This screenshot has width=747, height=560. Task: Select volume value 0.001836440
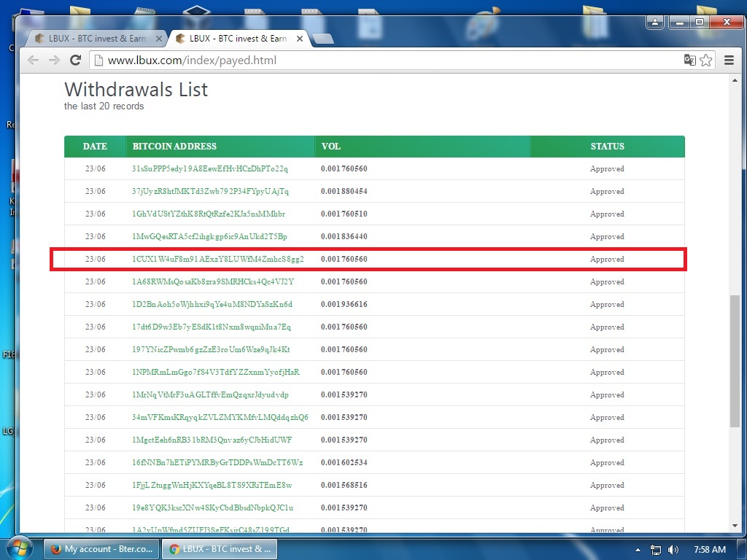[x=344, y=237]
